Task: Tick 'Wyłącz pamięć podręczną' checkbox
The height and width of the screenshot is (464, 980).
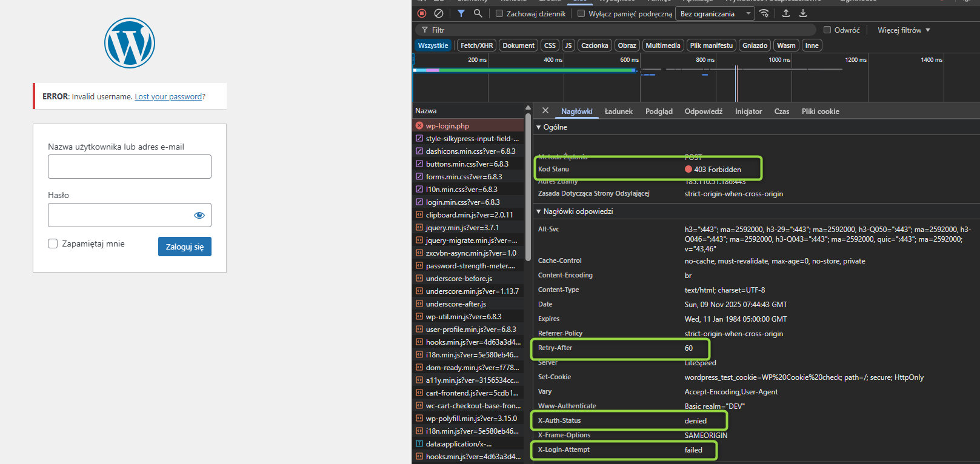Action: click(581, 13)
